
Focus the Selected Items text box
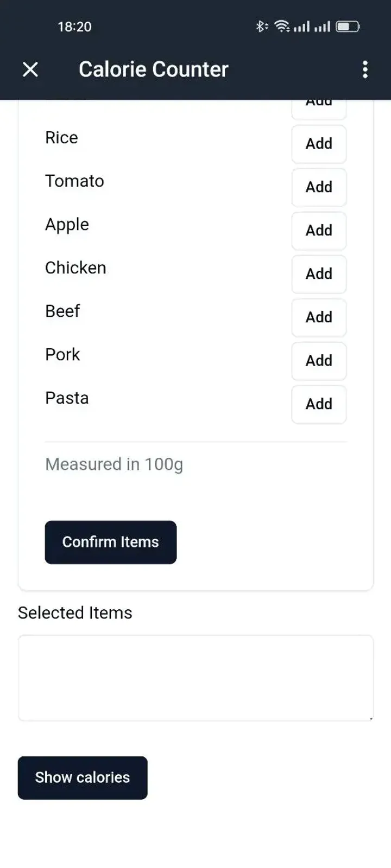coord(195,678)
